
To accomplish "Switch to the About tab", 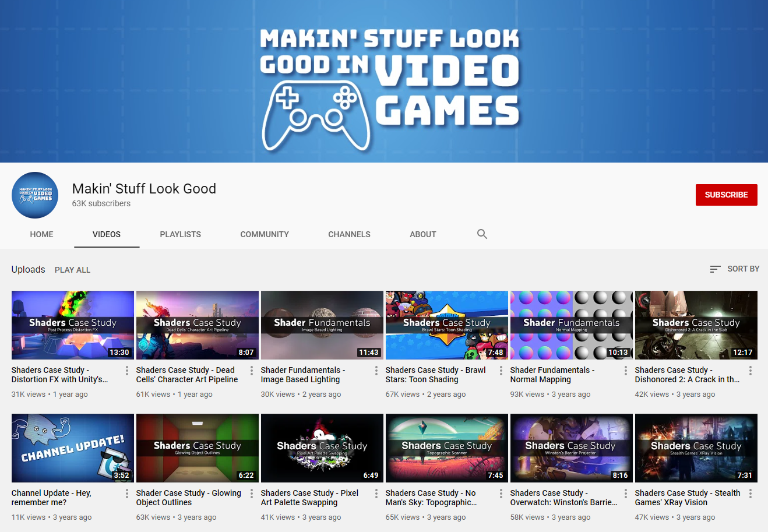I will pyautogui.click(x=423, y=234).
